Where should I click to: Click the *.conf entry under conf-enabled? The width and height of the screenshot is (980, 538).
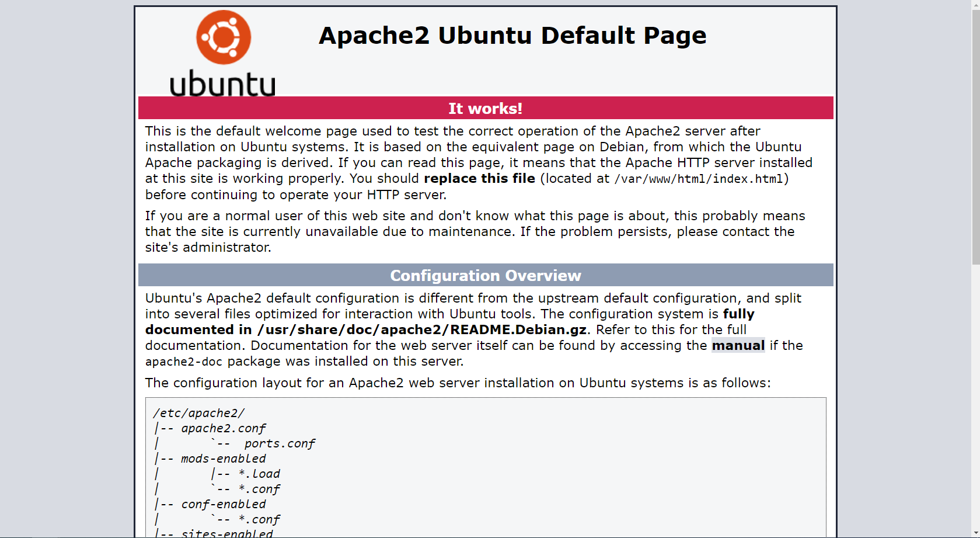pos(259,519)
